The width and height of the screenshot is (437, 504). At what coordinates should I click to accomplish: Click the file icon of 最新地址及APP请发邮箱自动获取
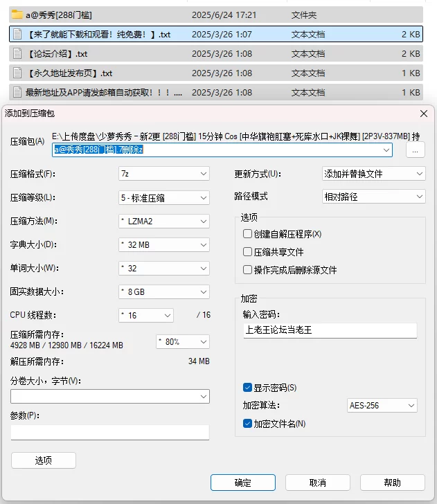coord(17,92)
